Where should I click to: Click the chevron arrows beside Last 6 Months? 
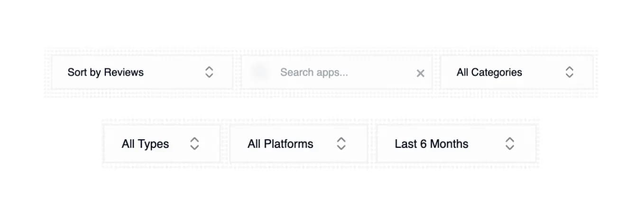(510, 144)
